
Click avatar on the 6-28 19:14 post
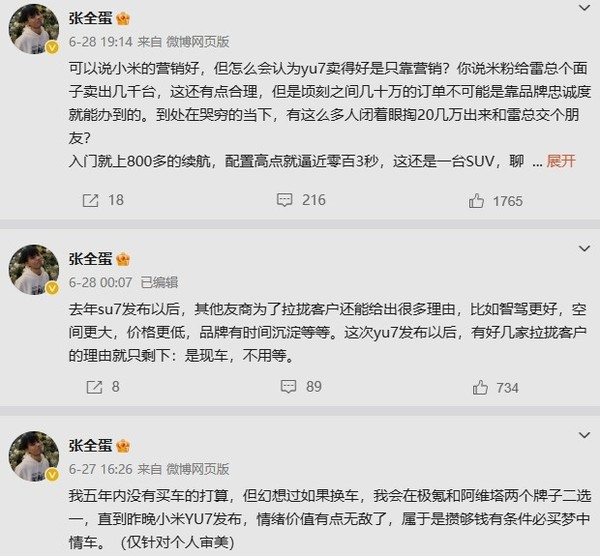33,33
